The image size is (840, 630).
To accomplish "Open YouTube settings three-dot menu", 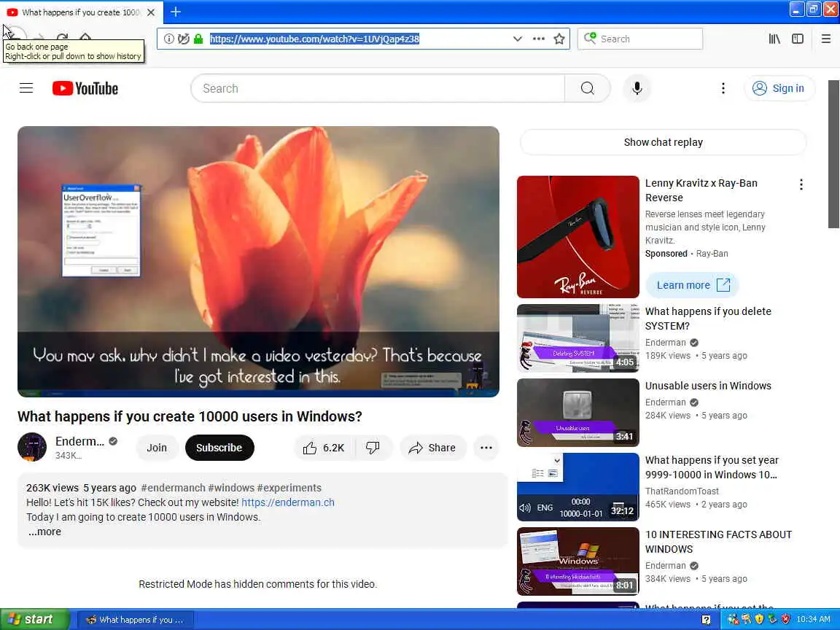I will tap(723, 88).
